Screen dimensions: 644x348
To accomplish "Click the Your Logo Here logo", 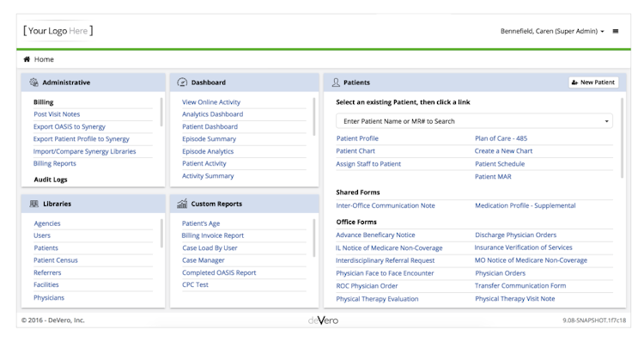I will tap(58, 31).
